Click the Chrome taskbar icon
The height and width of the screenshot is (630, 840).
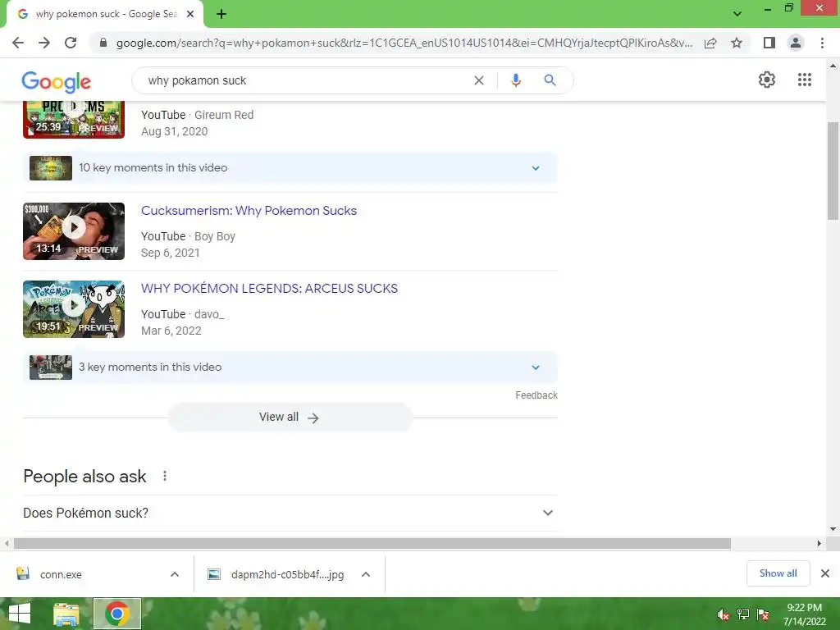(x=116, y=614)
